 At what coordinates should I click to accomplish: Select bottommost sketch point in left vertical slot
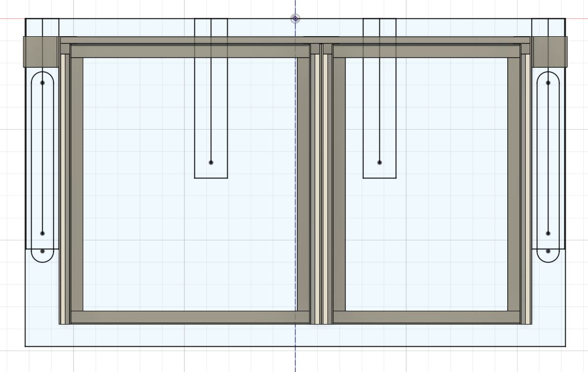(42, 251)
